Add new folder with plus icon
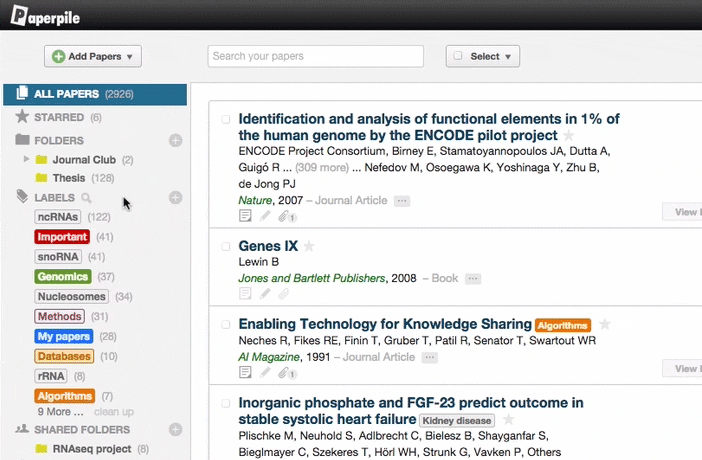The image size is (702, 460). coord(175,141)
